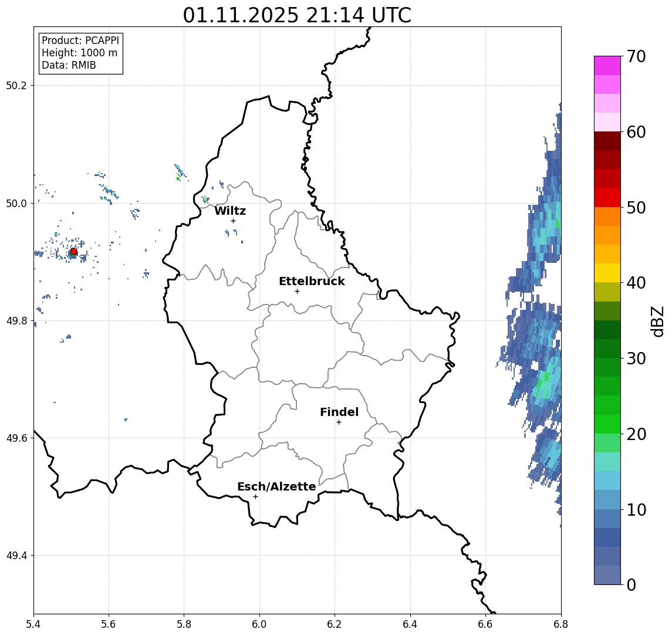
Task: Click the 6.4 longitude tick label
Action: click(x=410, y=624)
